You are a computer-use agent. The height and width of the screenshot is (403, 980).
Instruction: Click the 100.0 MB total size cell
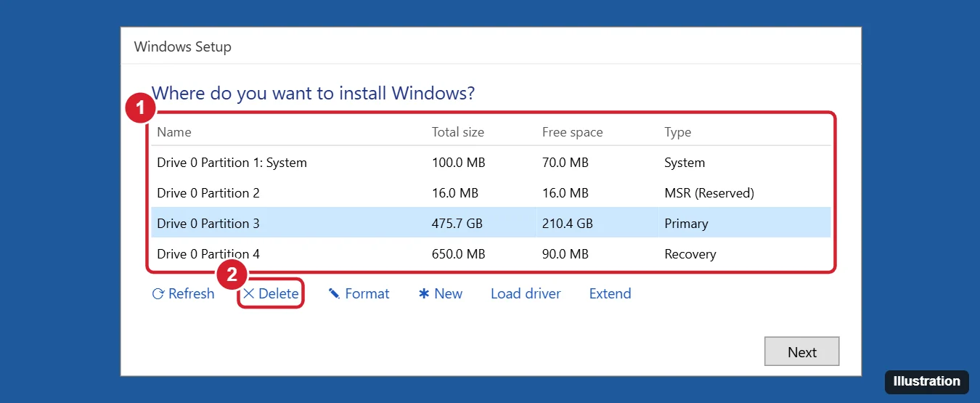[458, 163]
